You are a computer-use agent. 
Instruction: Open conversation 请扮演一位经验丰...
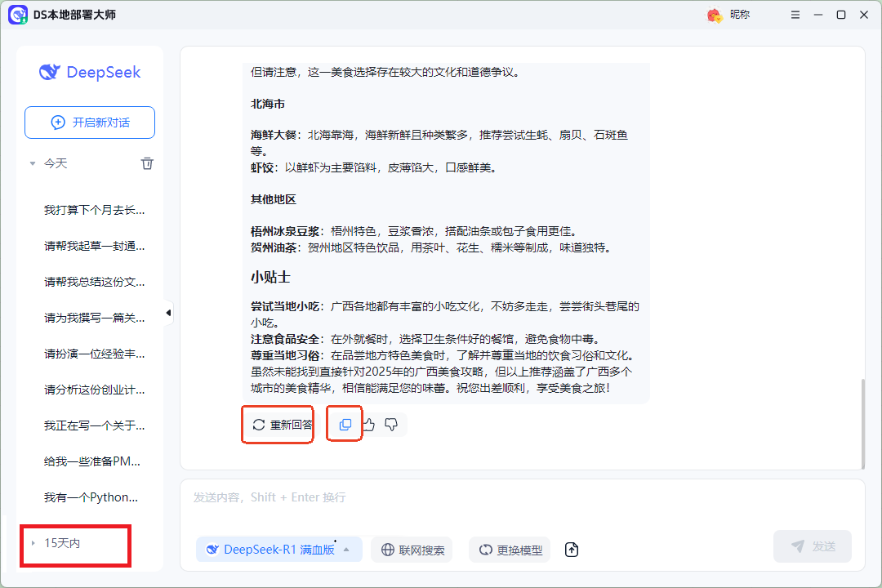pos(95,354)
